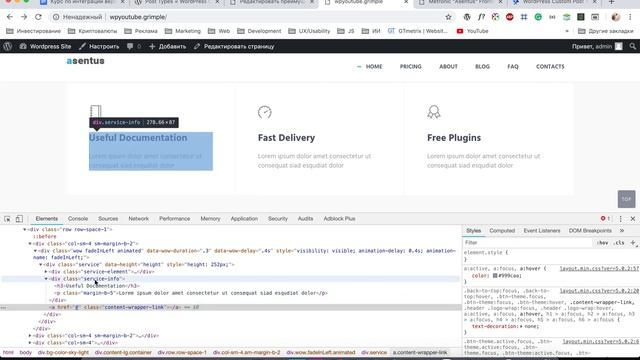Screen dimensions: 640x360
Task: Open the Performance tab
Action: [x=175, y=219]
